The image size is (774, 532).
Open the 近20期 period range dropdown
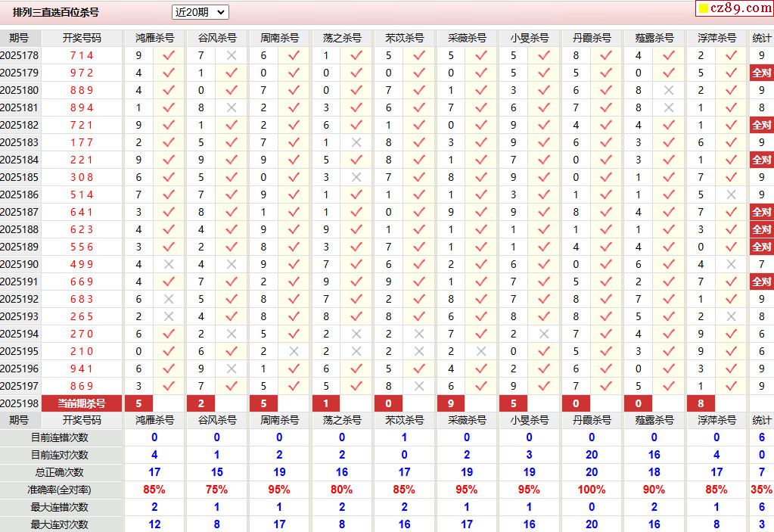click(200, 12)
